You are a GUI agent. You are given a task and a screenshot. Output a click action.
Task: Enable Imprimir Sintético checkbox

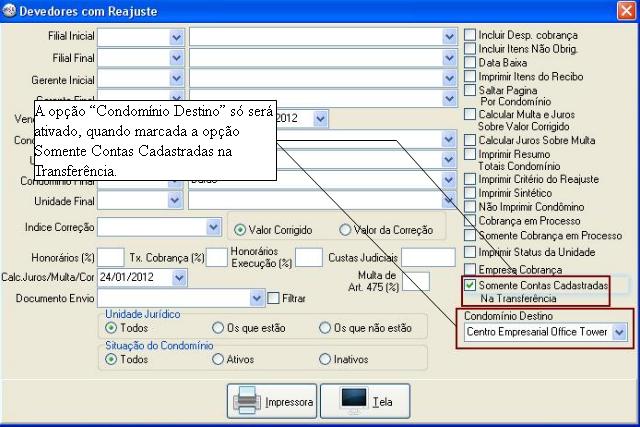click(x=470, y=193)
